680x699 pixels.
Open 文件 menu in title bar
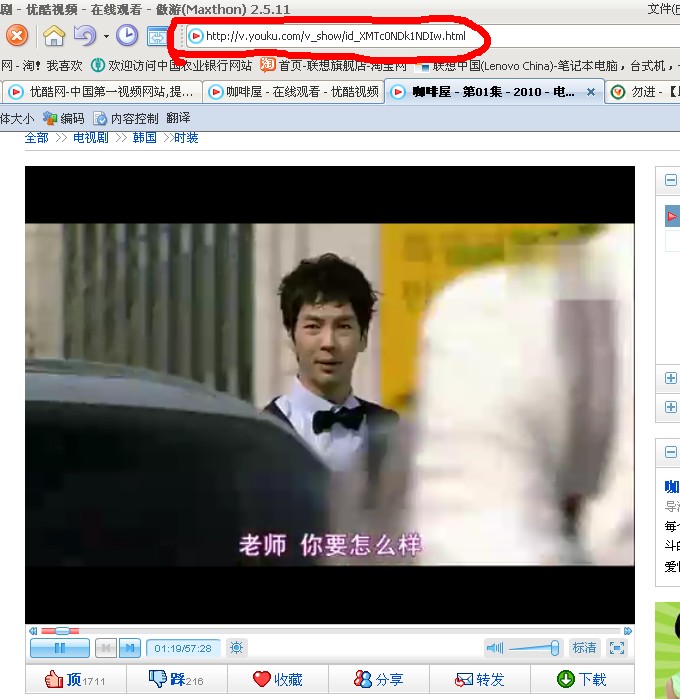coord(664,8)
